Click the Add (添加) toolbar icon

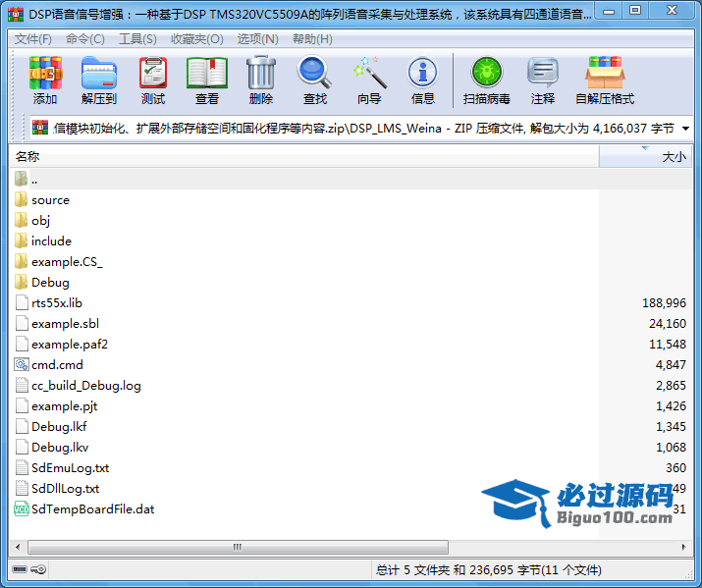pyautogui.click(x=45, y=73)
